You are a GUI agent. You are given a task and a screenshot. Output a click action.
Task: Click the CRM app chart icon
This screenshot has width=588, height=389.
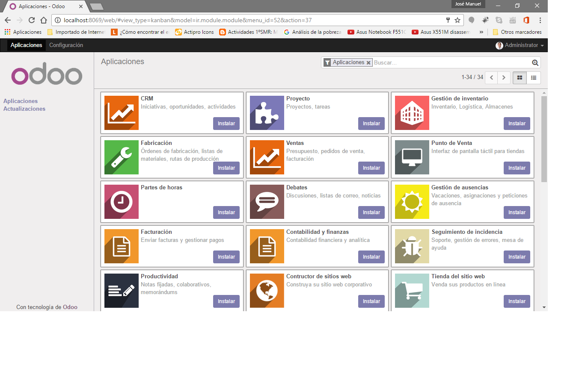[122, 113]
